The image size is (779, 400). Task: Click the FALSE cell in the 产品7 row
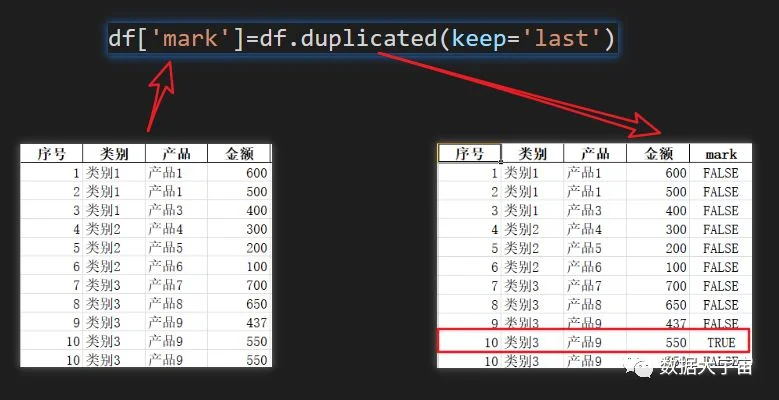[x=721, y=286]
